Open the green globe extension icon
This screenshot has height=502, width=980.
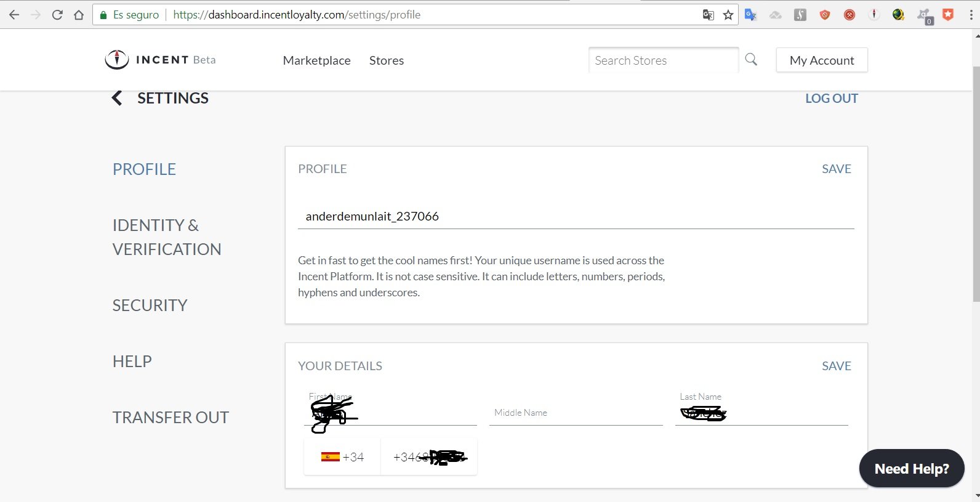point(898,15)
